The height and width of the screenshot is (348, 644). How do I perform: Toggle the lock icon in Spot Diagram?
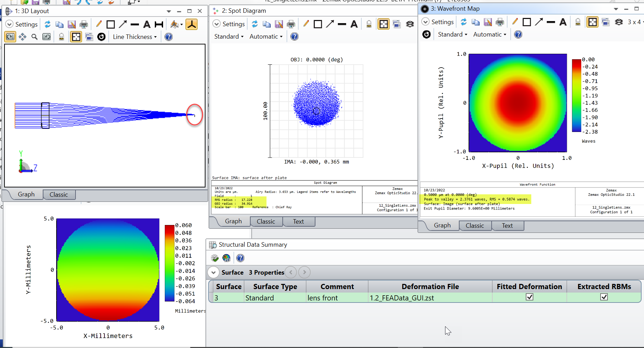click(x=369, y=24)
